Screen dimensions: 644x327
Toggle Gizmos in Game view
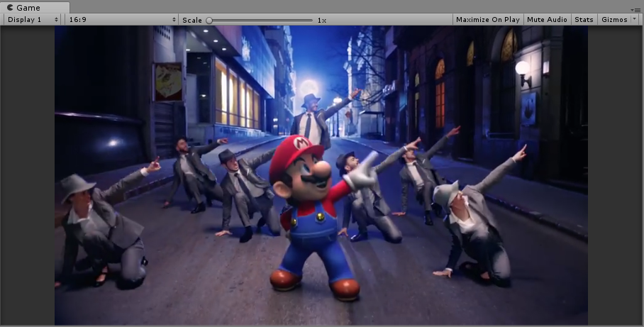click(614, 19)
